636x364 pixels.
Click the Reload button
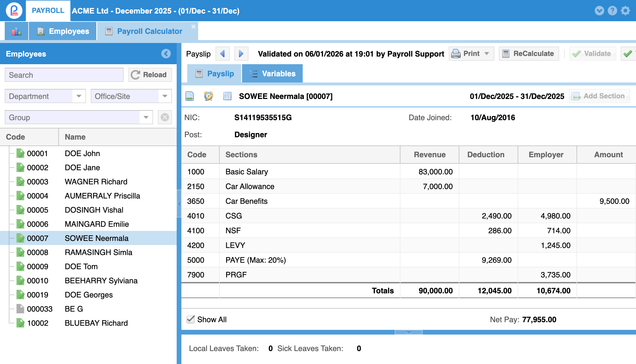[150, 75]
